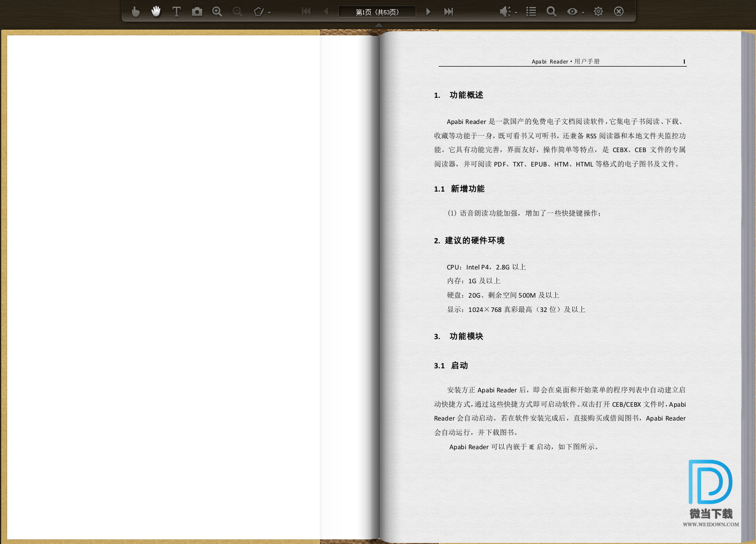Image resolution: width=756 pixels, height=544 pixels.
Task: Jump to the first page
Action: pyautogui.click(x=306, y=11)
